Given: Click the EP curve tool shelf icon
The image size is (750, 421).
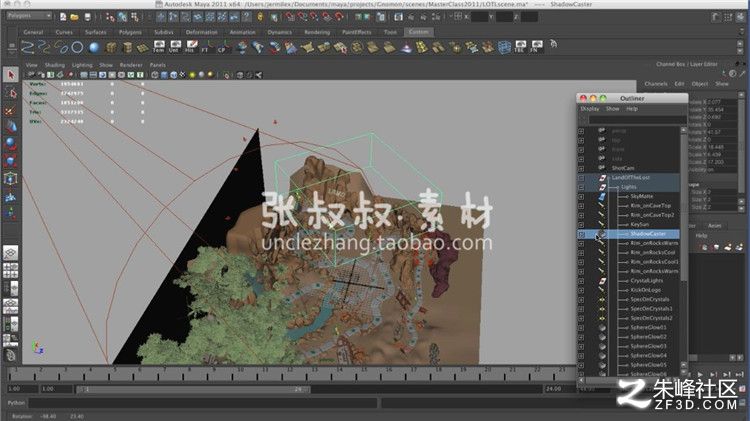Looking at the screenshot, I should [44, 47].
